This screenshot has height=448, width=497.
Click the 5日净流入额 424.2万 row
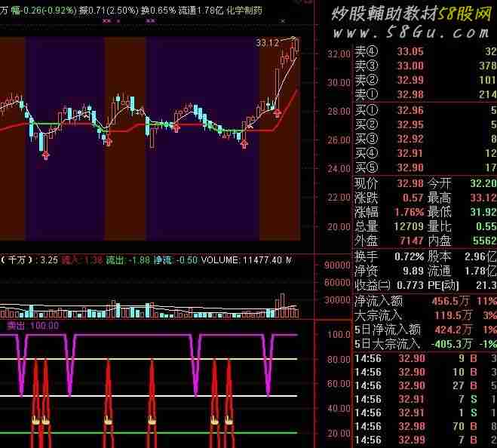coord(425,330)
